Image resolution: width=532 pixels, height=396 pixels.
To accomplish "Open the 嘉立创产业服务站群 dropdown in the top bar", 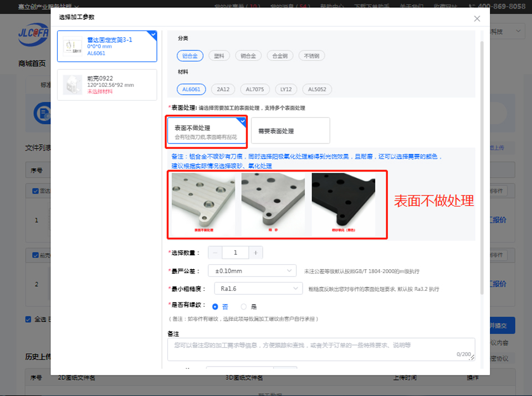I will 48,7.
